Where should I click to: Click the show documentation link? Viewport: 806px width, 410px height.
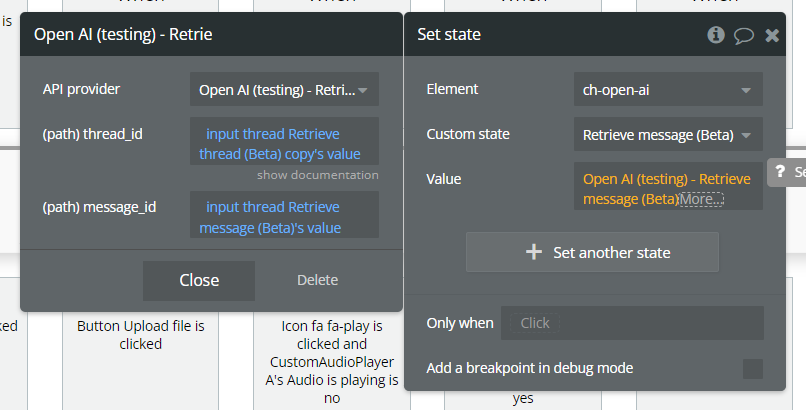pyautogui.click(x=317, y=175)
